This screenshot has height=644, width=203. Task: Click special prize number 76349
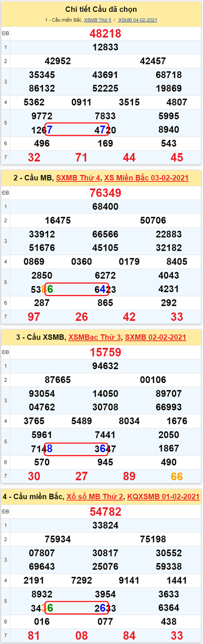tap(105, 193)
